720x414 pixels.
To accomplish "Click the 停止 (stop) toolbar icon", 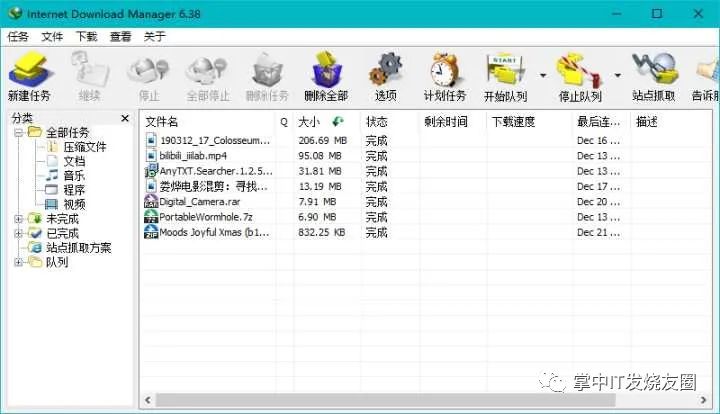I will click(x=148, y=70).
